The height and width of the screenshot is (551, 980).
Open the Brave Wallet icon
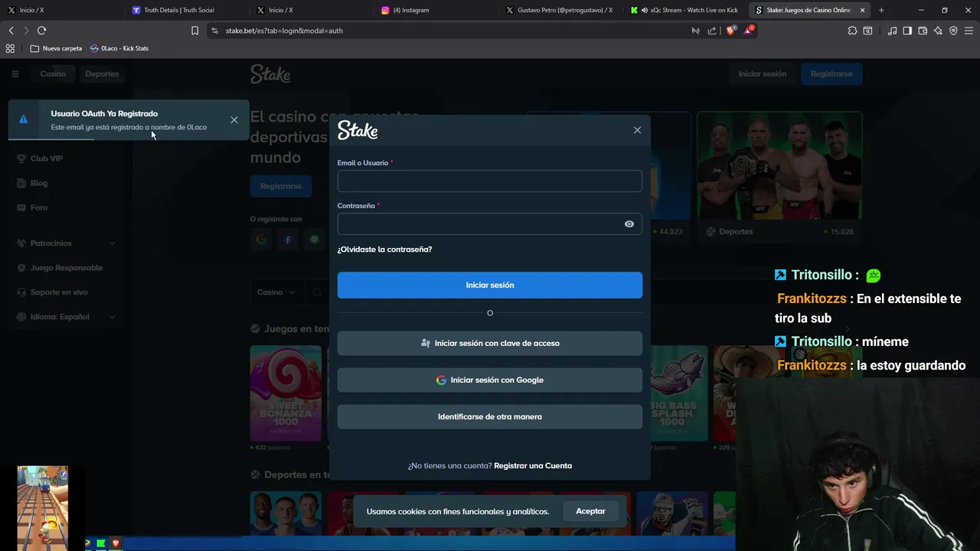coord(923,31)
